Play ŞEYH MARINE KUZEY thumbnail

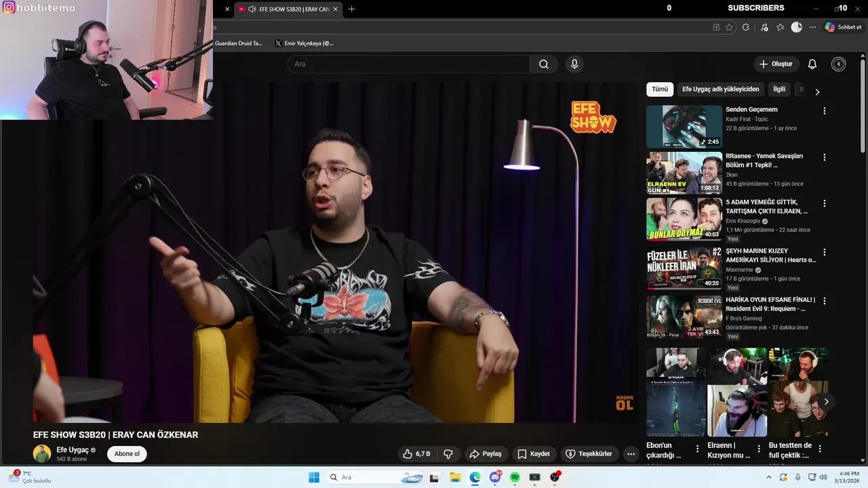[x=684, y=268]
